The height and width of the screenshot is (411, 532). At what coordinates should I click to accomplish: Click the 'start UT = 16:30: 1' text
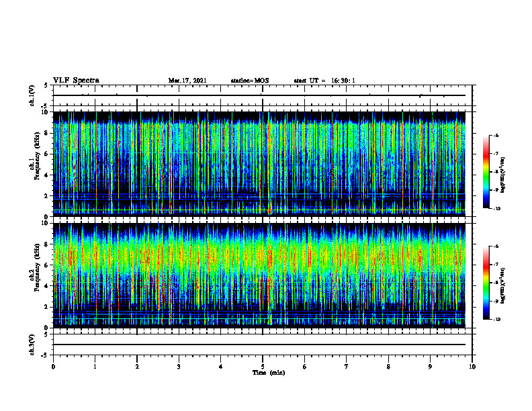324,81
